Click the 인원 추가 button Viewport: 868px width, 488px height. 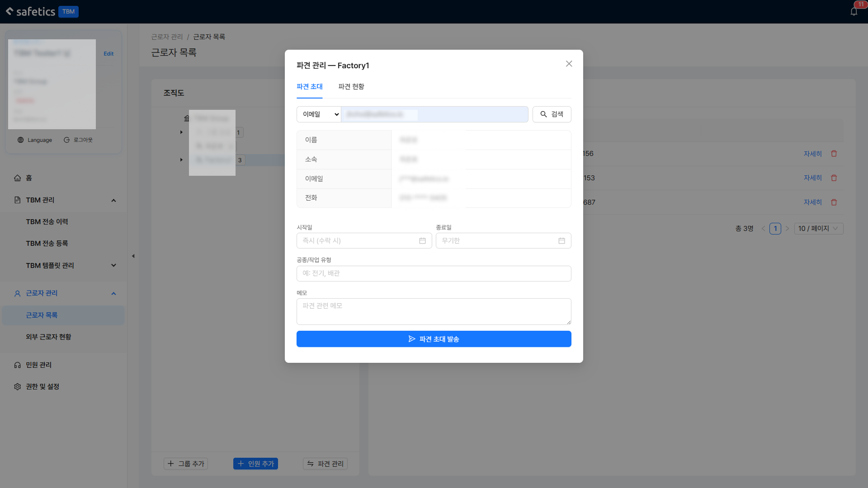(x=255, y=464)
